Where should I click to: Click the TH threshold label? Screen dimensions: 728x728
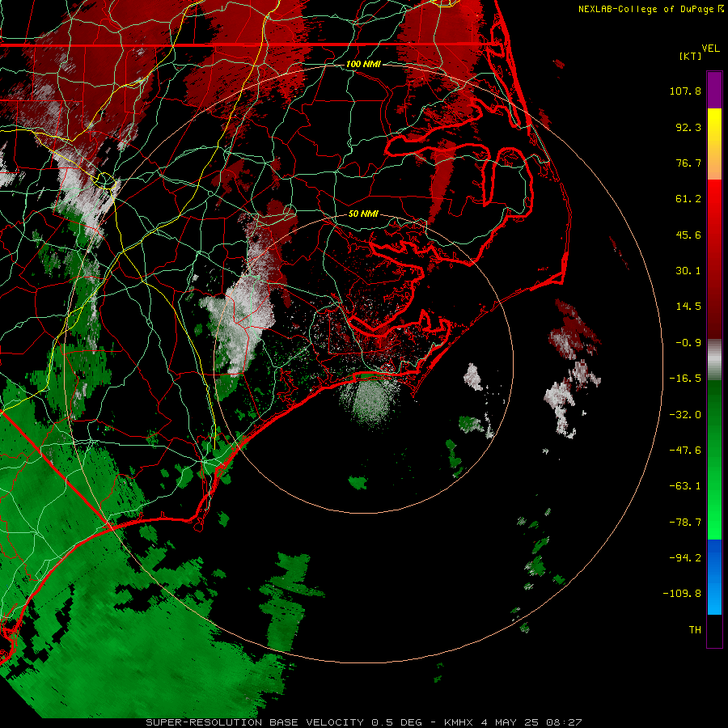click(x=695, y=629)
